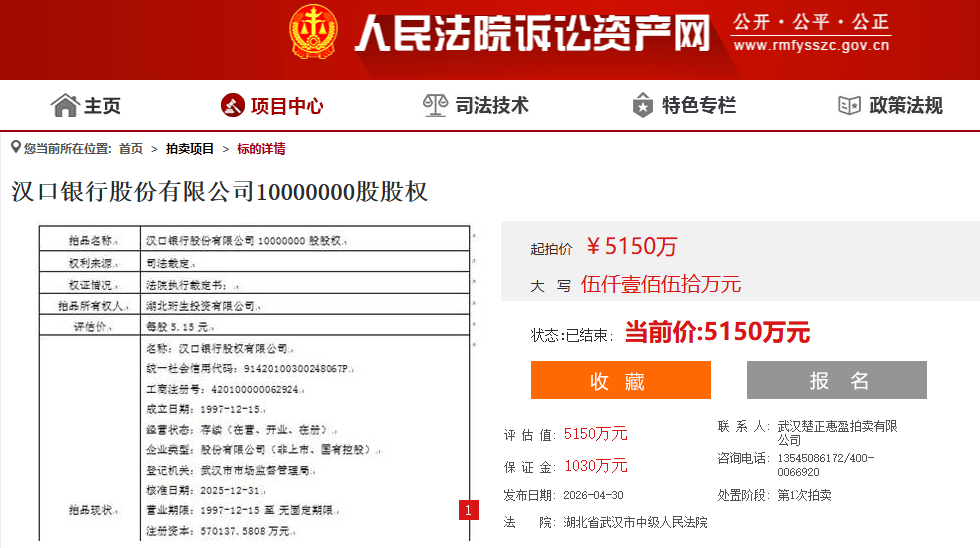Click the 标的详情 breadcrumb link
Screen dimensions: 980x548
point(261,149)
